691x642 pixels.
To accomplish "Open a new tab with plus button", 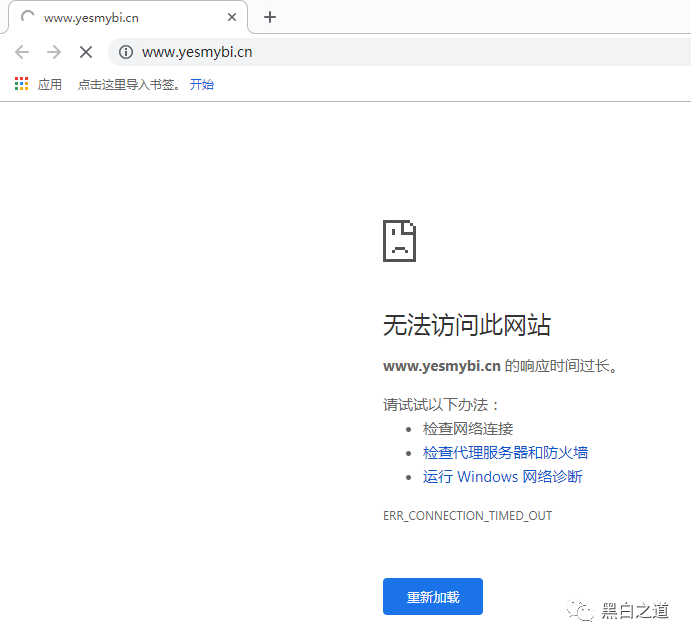I will pos(270,17).
